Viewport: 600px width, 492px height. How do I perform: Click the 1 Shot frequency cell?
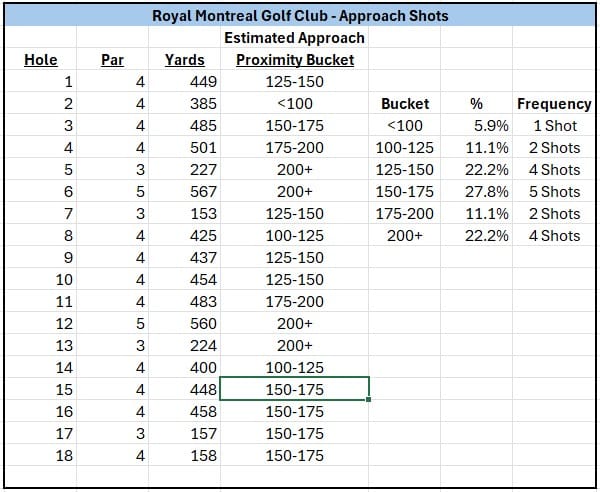(x=554, y=125)
